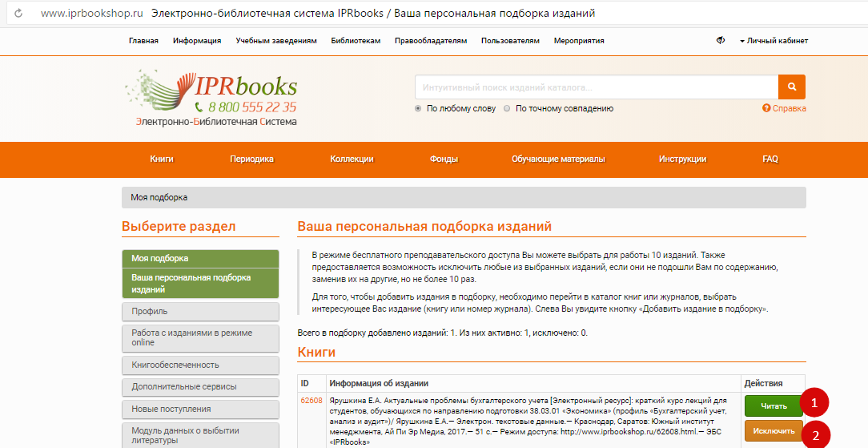Image resolution: width=868 pixels, height=448 pixels.
Task: Open 'Обучающие материалы' in the navigation bar
Action: click(x=558, y=159)
